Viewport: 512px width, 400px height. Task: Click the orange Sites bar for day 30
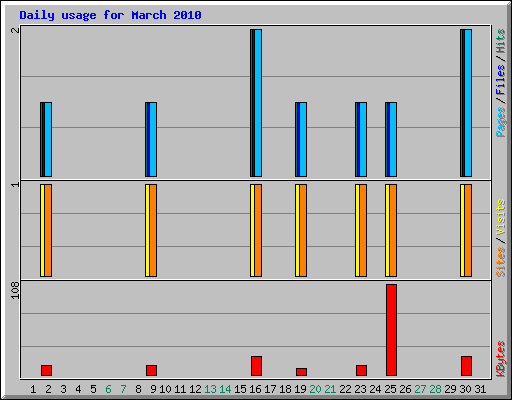(468, 230)
